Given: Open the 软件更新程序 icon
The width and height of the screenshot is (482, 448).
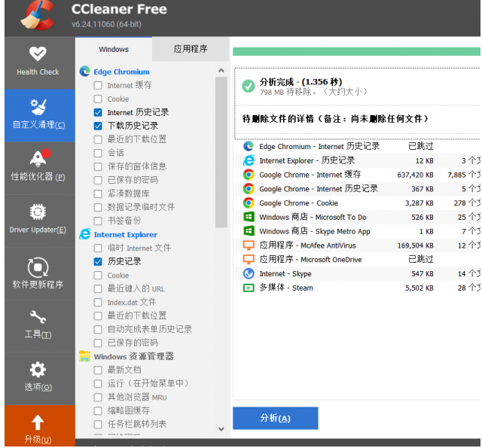Looking at the screenshot, I should (x=38, y=267).
